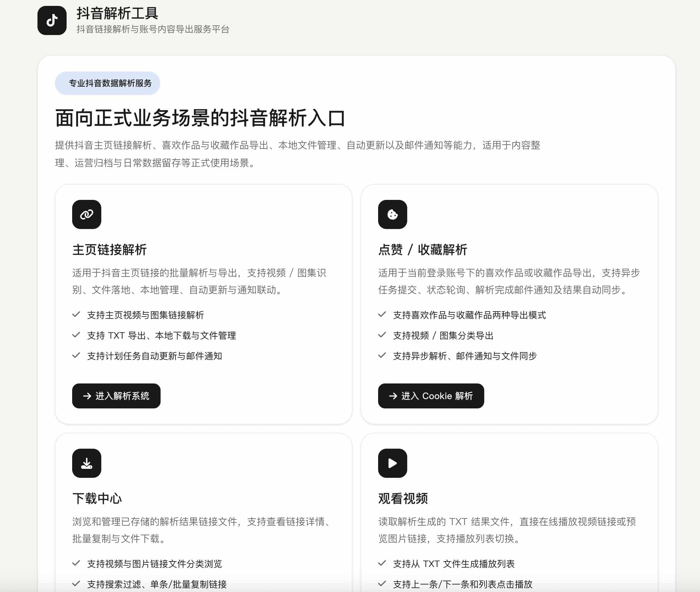700x592 pixels.
Task: Click checkmark beside 支持喜欢作品与收藏作品两种导出模式
Action: 382,315
